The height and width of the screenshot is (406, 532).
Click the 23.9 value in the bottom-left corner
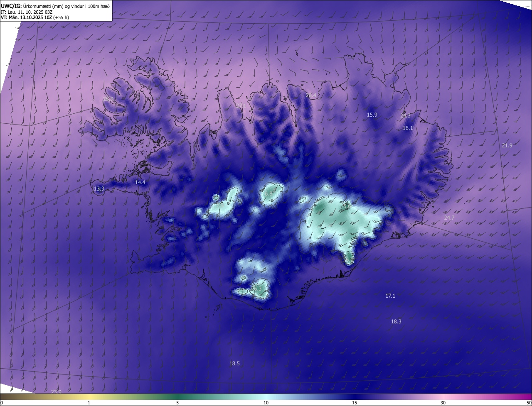pyautogui.click(x=56, y=392)
